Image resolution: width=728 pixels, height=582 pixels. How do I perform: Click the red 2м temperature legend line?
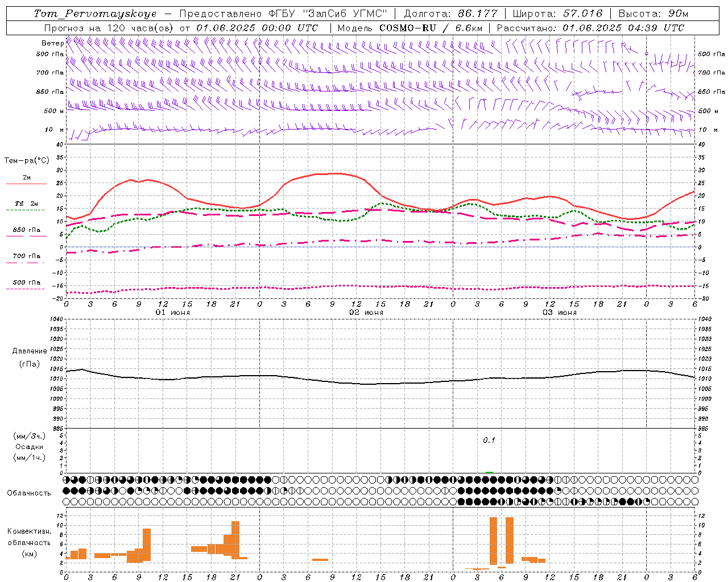pyautogui.click(x=27, y=184)
